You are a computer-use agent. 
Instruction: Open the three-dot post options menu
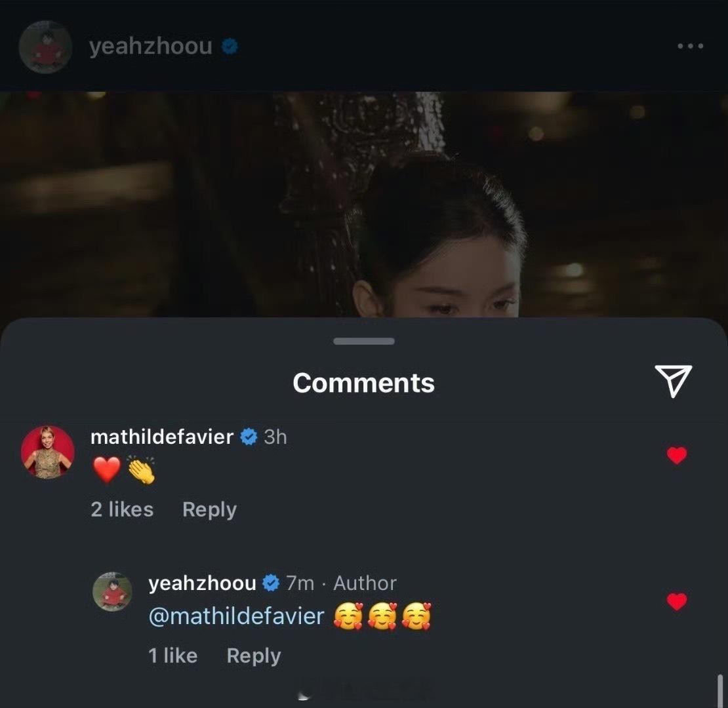690,46
